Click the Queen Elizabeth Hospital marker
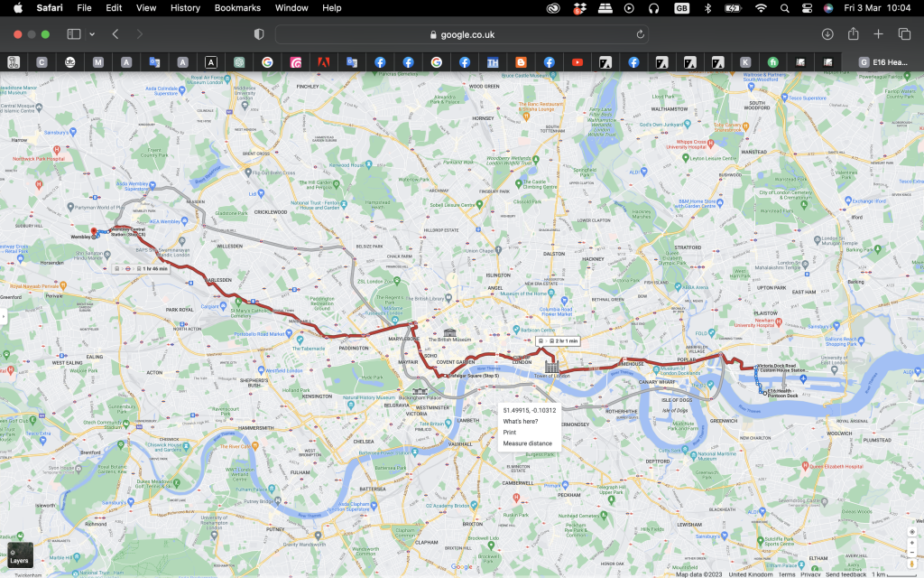This screenshot has width=924, height=578. coord(805,466)
